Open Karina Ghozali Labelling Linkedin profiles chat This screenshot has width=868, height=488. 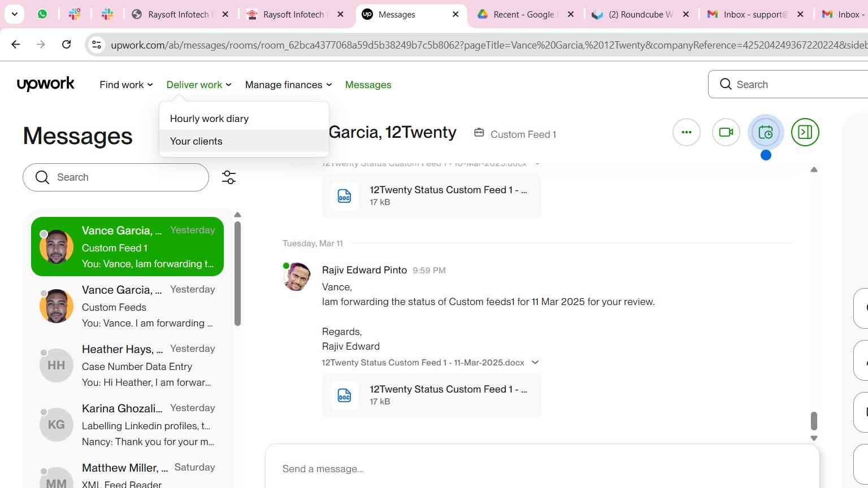[127, 425]
